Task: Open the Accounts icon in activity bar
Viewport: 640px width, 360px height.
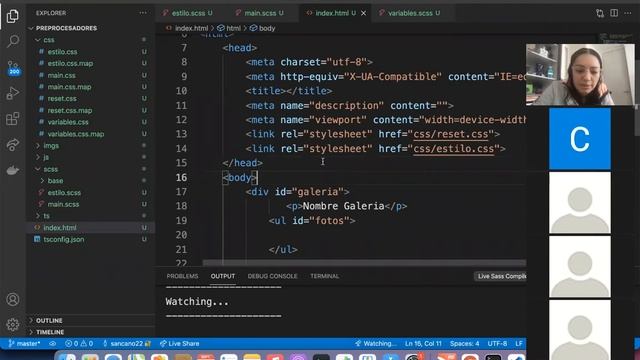Action: pyautogui.click(x=13, y=300)
